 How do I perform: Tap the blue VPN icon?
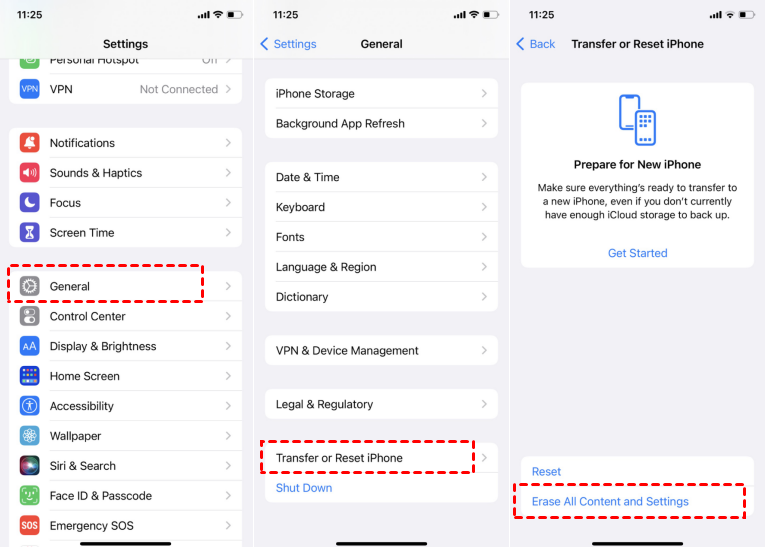coord(29,89)
